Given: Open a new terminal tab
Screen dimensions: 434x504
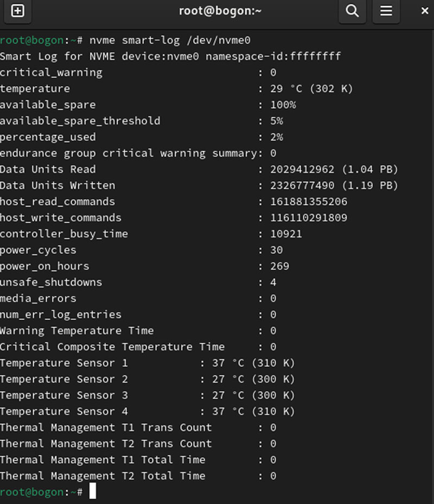Looking at the screenshot, I should tap(18, 11).
